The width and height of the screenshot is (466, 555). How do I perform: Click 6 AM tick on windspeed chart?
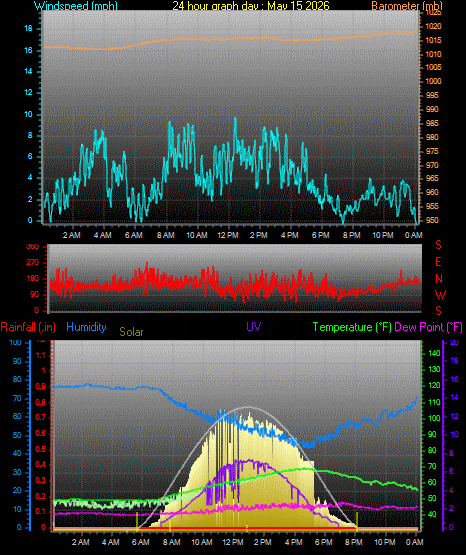[x=134, y=235]
